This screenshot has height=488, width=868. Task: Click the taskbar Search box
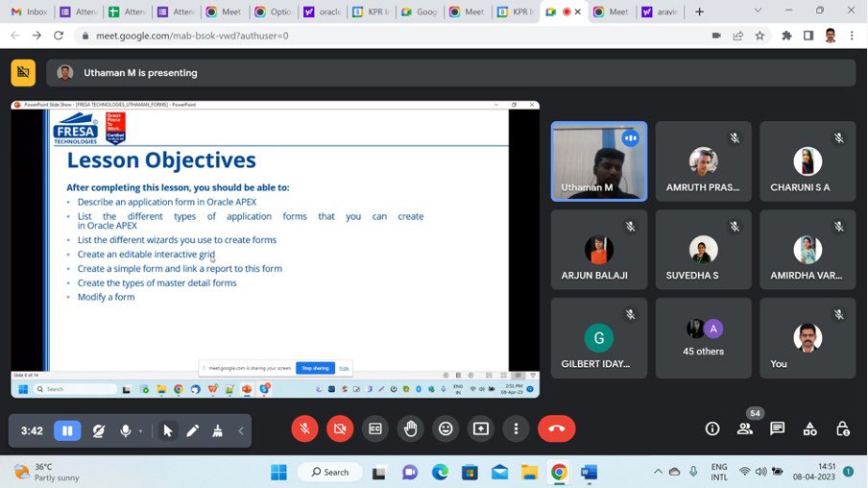pyautogui.click(x=330, y=472)
